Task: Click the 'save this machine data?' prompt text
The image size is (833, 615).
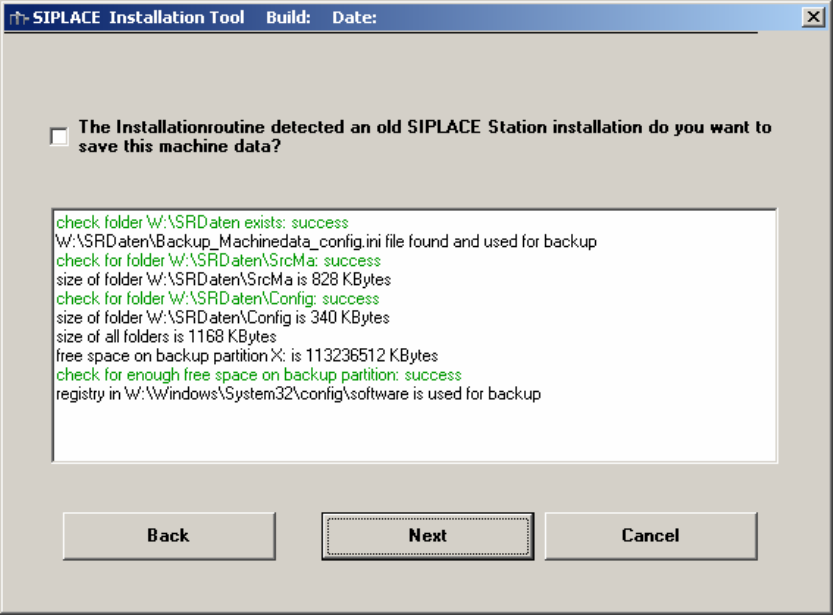Action: coord(180,146)
